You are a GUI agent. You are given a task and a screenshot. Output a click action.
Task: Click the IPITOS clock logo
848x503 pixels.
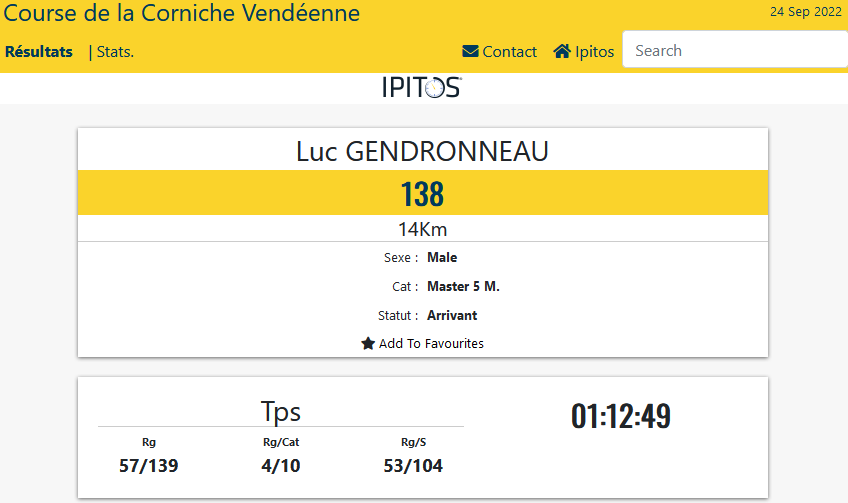click(422, 87)
